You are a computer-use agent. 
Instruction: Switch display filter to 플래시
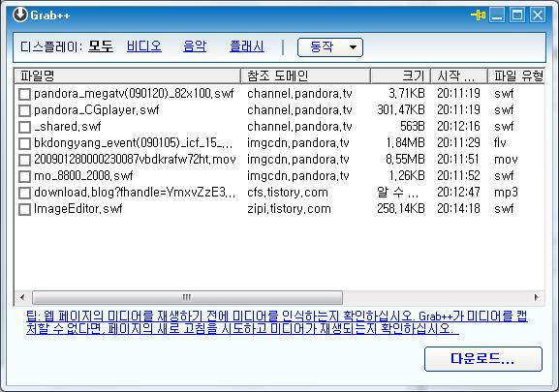pos(247,46)
